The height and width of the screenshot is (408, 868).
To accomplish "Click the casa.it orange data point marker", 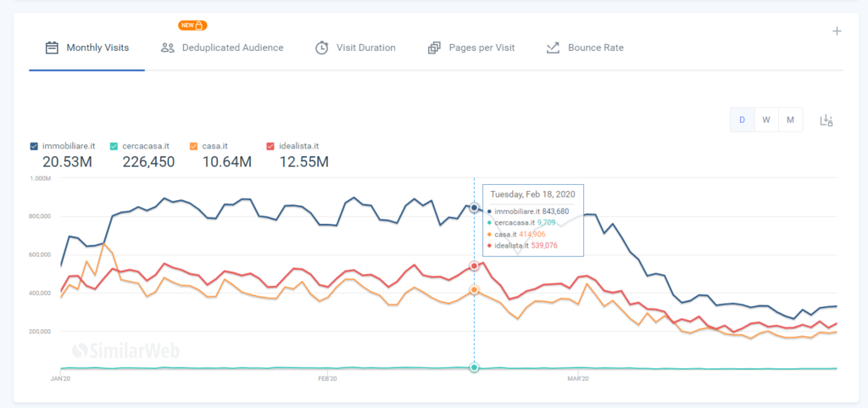I will coord(474,289).
